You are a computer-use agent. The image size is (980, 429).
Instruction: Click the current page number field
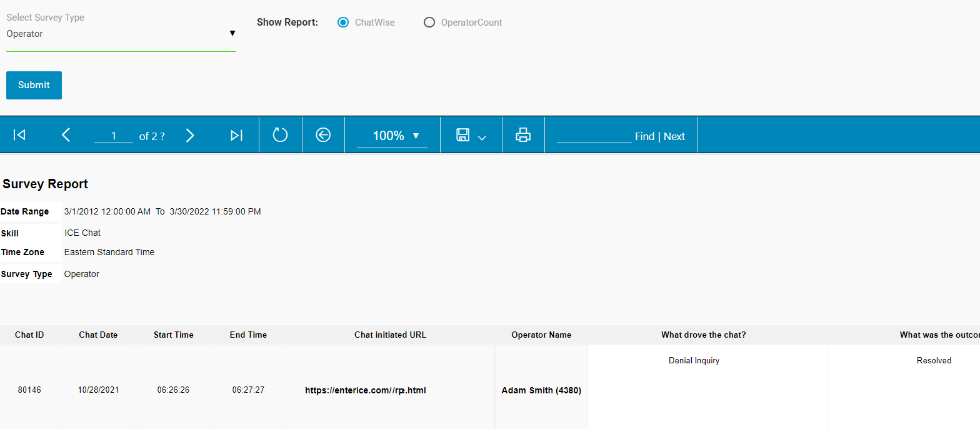pos(114,136)
